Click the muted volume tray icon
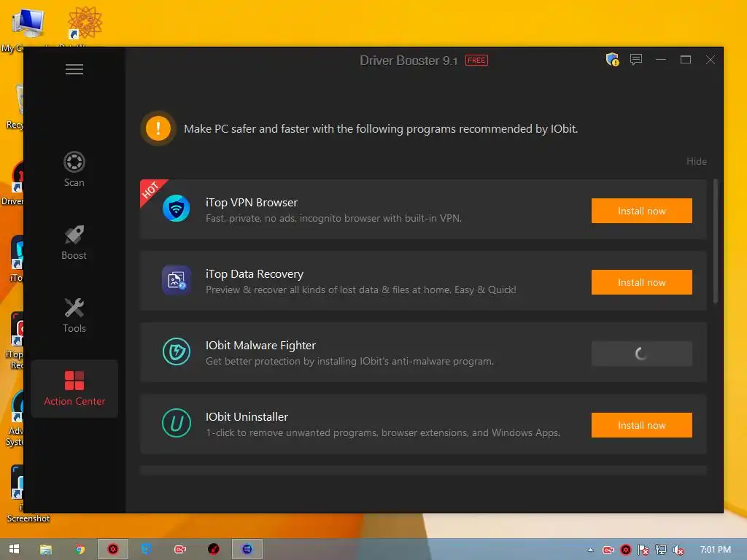 678,550
